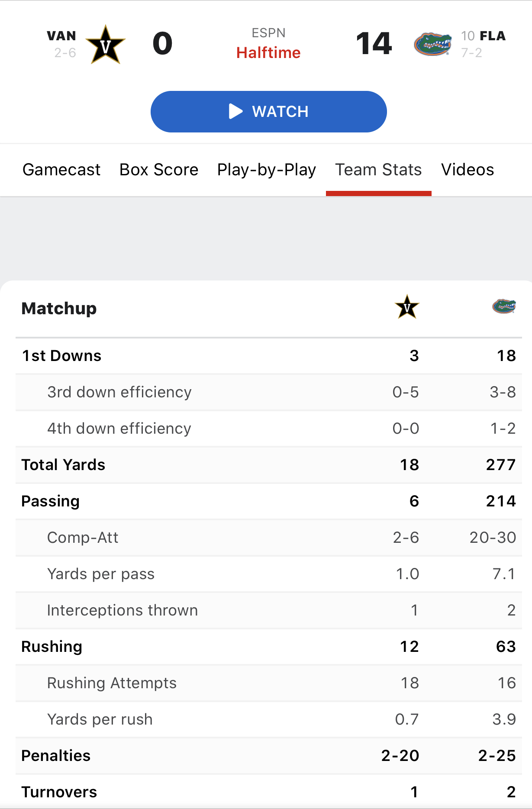Select the Team Stats tab

pyautogui.click(x=378, y=170)
